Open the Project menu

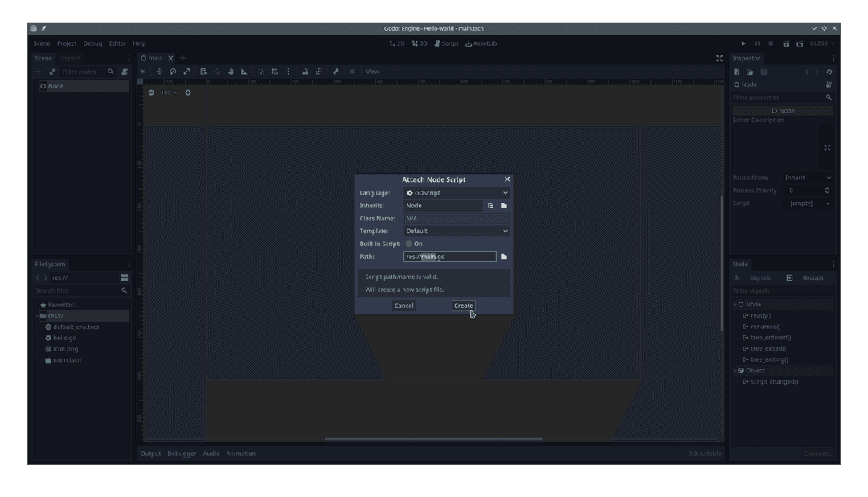point(66,43)
